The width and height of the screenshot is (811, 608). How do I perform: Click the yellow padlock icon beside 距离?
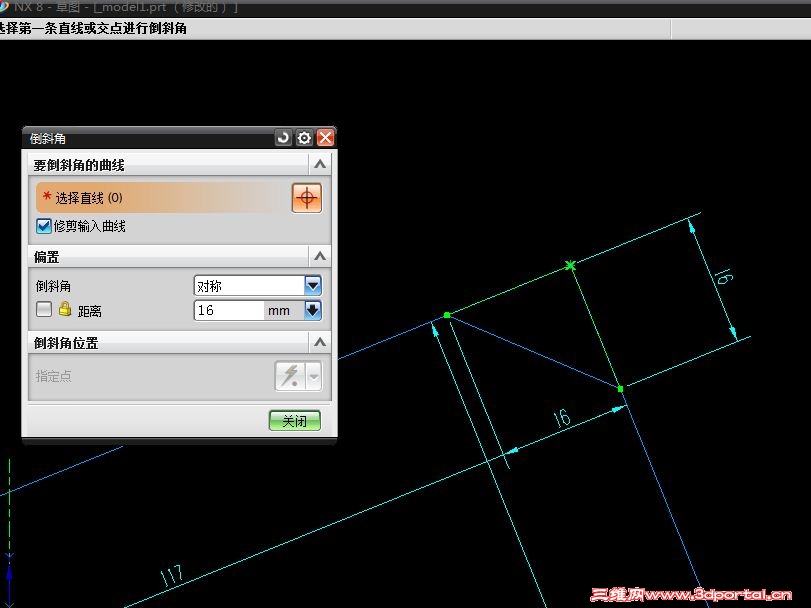coord(65,309)
